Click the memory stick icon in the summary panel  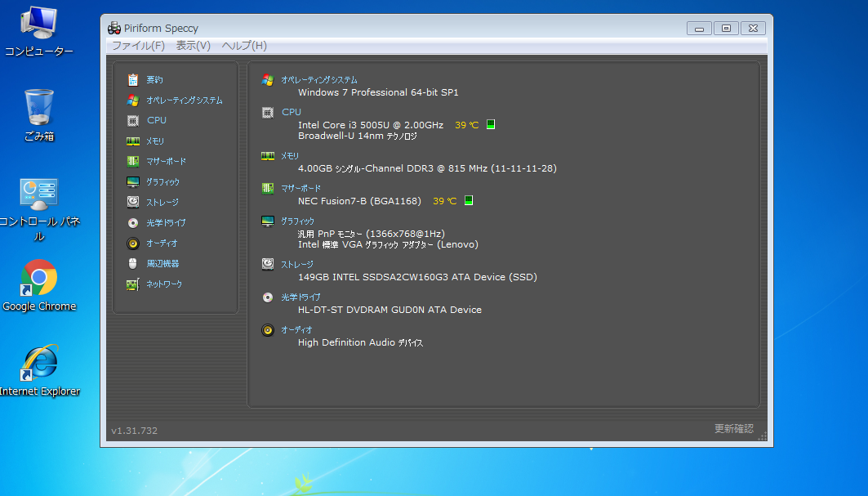(x=268, y=156)
